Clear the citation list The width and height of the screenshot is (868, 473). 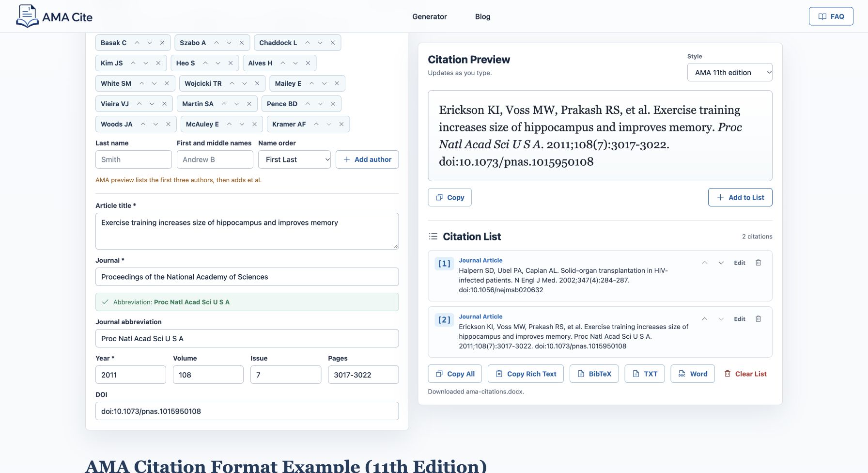pos(745,374)
